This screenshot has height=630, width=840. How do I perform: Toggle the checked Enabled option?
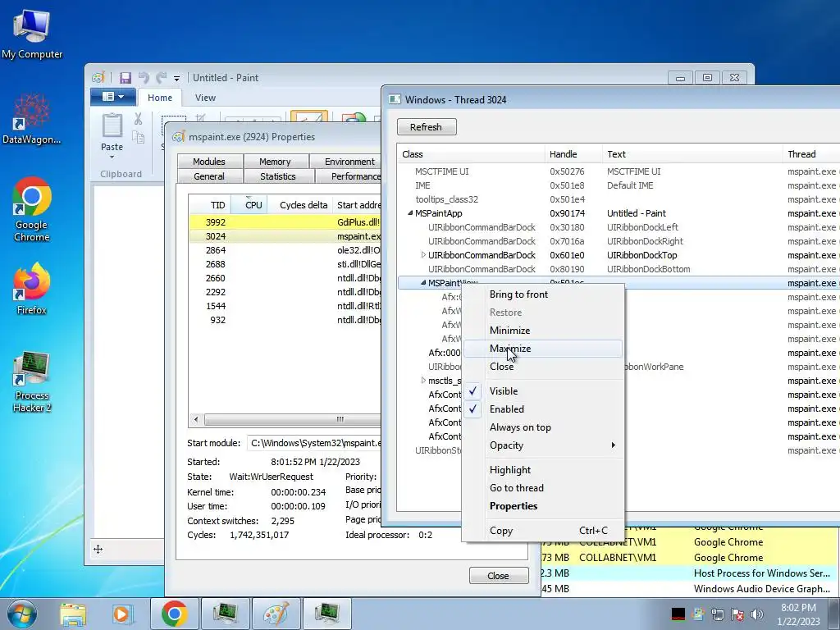point(543,409)
